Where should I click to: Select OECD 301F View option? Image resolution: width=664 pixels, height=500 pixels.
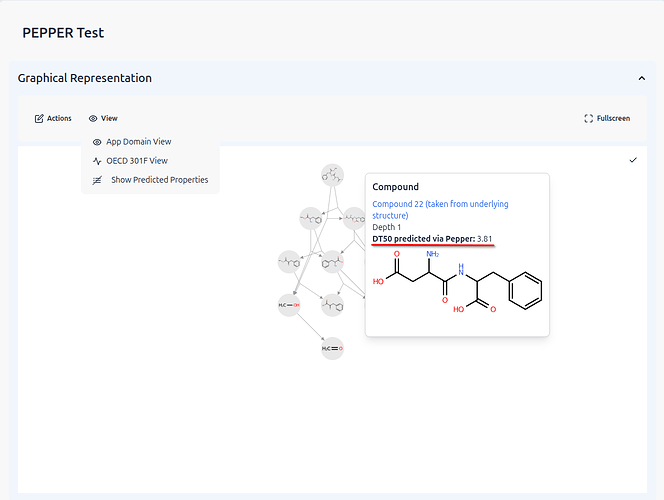[x=136, y=161]
